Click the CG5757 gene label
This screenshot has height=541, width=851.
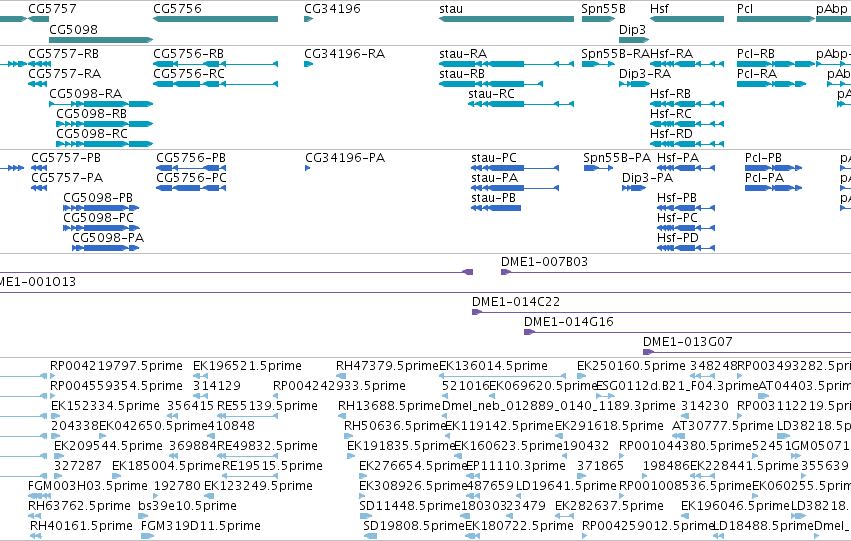pyautogui.click(x=52, y=9)
